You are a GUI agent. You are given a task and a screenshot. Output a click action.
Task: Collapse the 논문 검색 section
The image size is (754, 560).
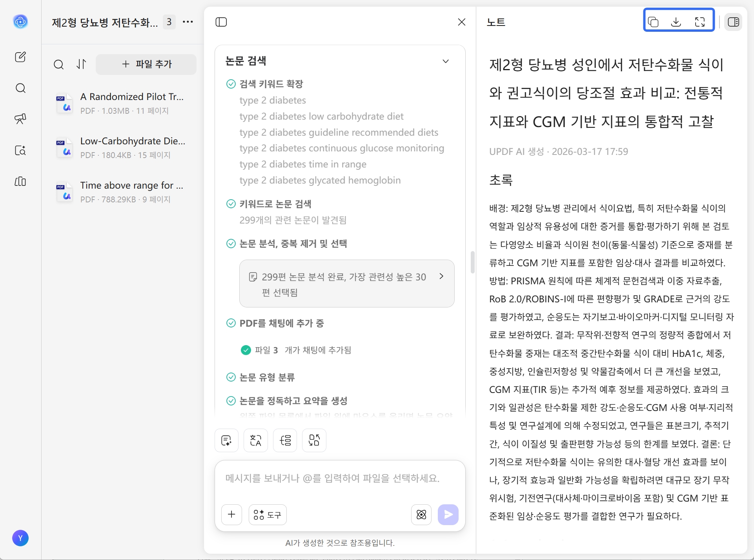tap(446, 61)
